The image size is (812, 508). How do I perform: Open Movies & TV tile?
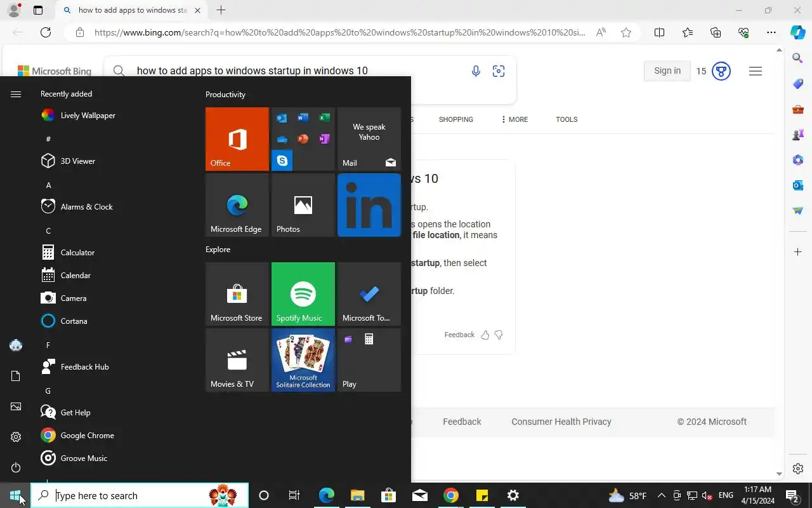pos(237,360)
